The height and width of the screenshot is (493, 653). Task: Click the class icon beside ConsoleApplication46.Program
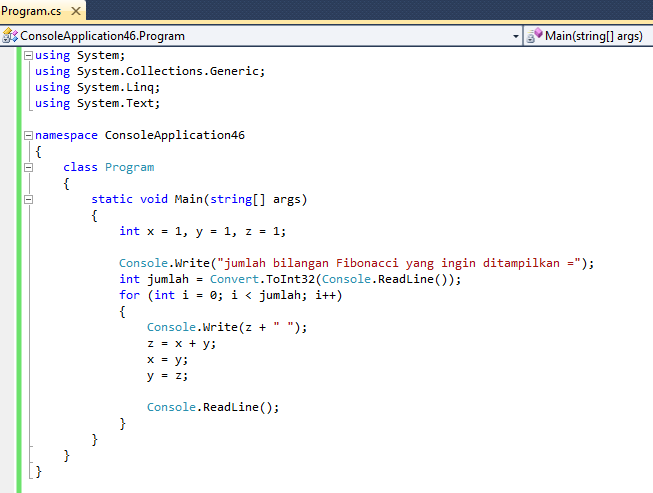tap(10, 36)
